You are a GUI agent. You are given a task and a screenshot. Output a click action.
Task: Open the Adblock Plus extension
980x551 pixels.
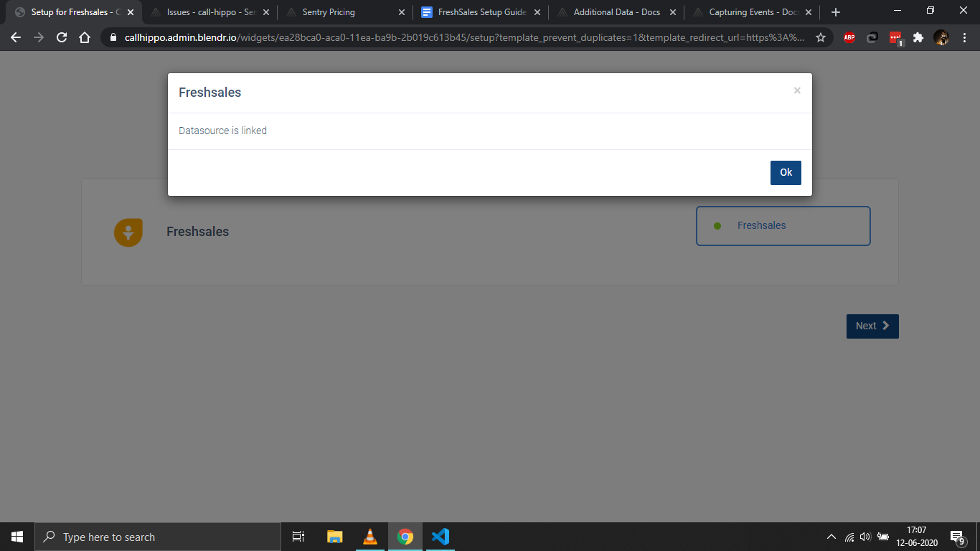(x=849, y=38)
